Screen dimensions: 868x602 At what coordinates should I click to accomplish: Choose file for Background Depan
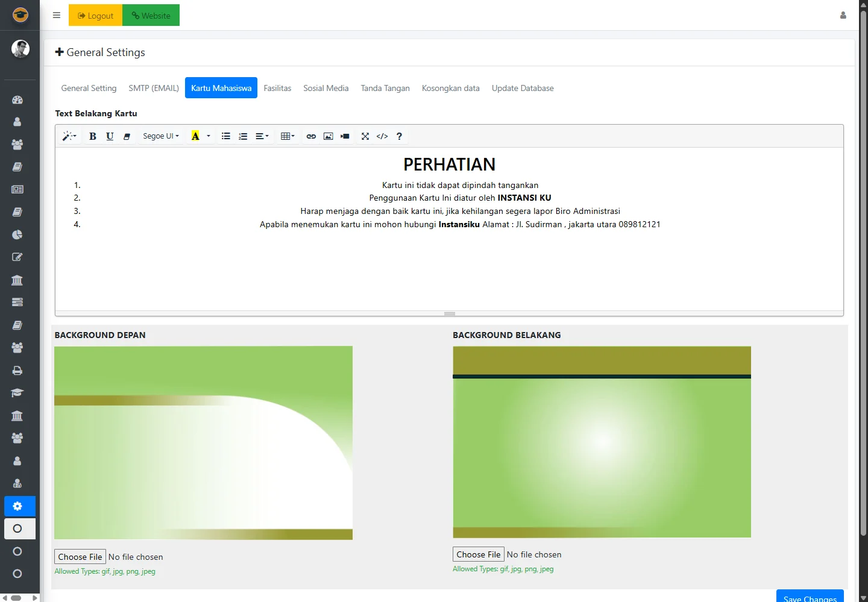80,557
